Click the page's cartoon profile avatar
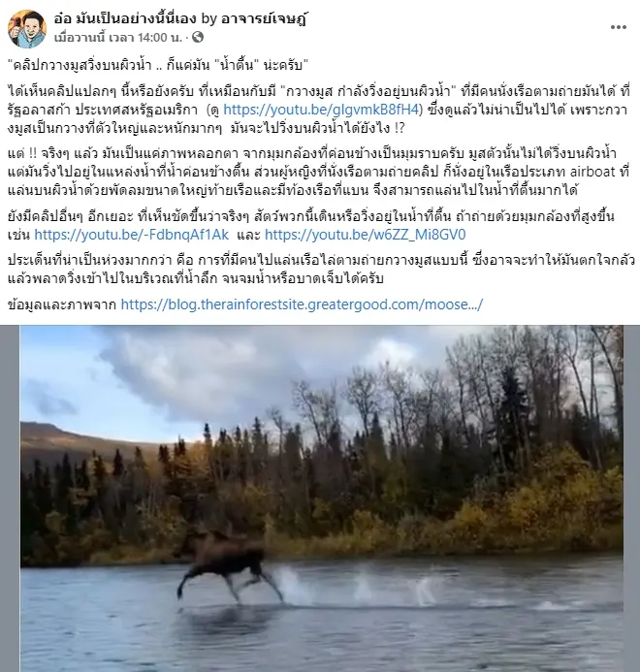640x672 pixels. click(x=27, y=29)
